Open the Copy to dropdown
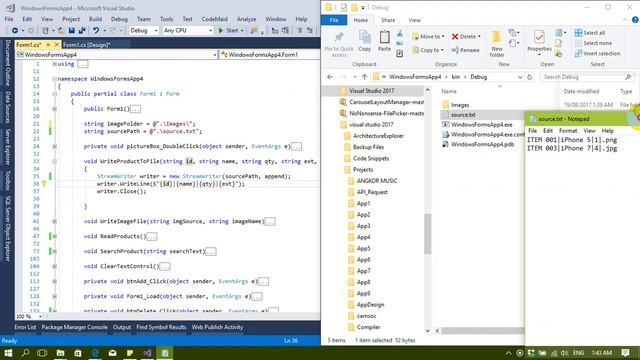 (428, 50)
